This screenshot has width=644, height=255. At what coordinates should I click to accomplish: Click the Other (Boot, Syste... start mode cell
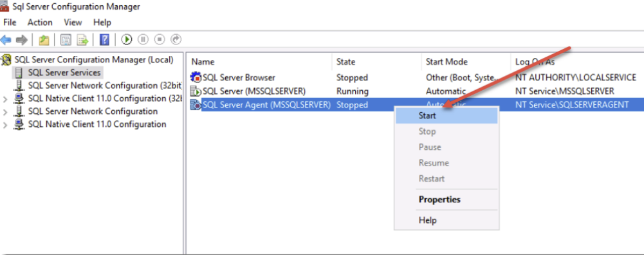point(463,77)
